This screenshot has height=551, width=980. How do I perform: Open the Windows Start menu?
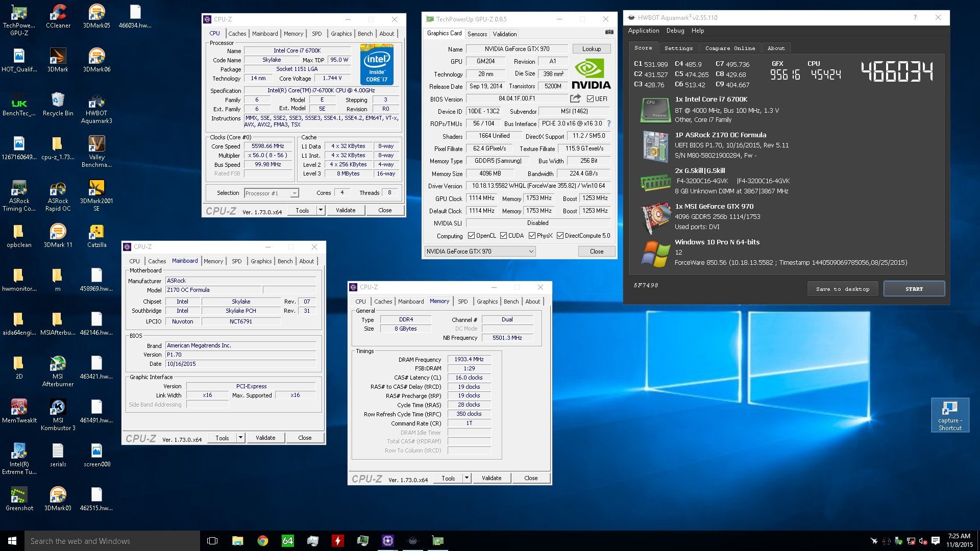click(x=12, y=541)
